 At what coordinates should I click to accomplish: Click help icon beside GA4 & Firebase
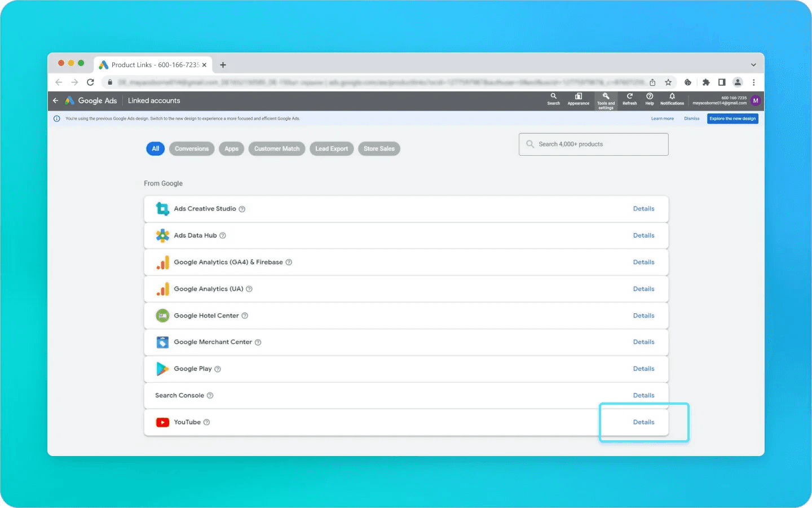point(289,262)
